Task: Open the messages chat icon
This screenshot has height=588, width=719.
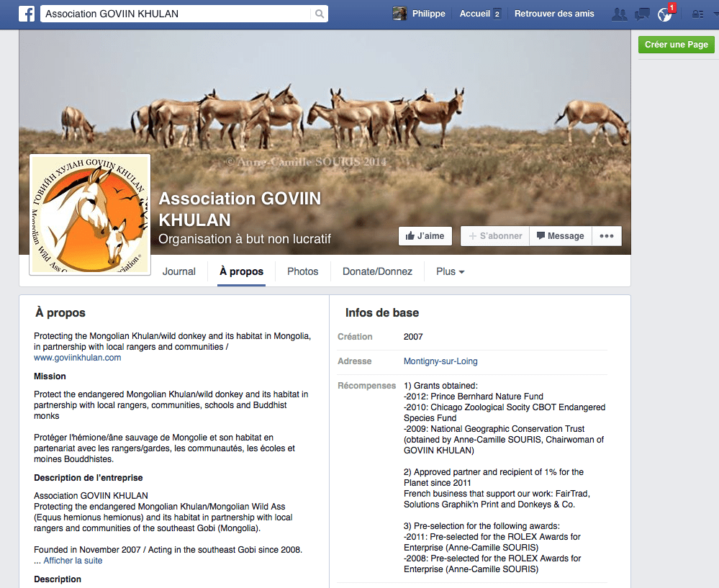Action: [641, 14]
